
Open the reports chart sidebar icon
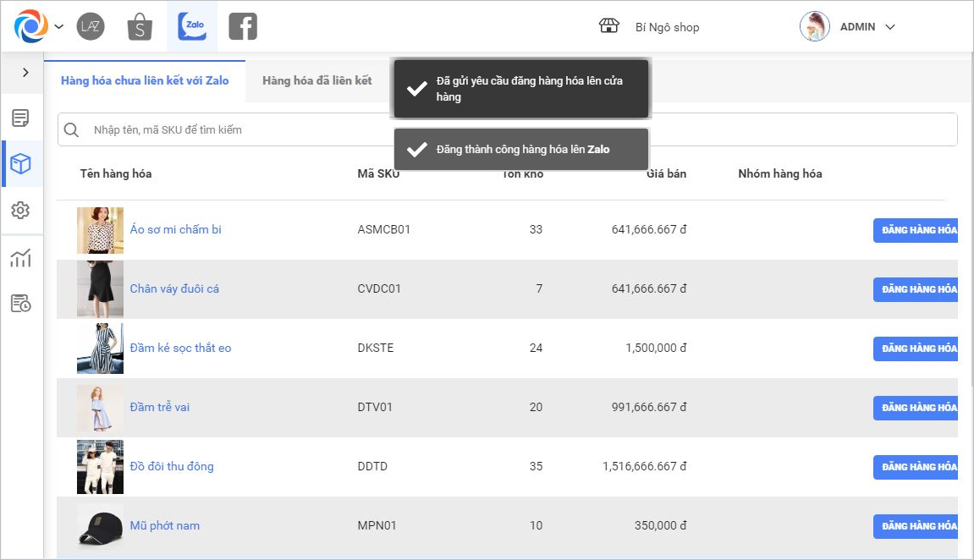pos(21,258)
